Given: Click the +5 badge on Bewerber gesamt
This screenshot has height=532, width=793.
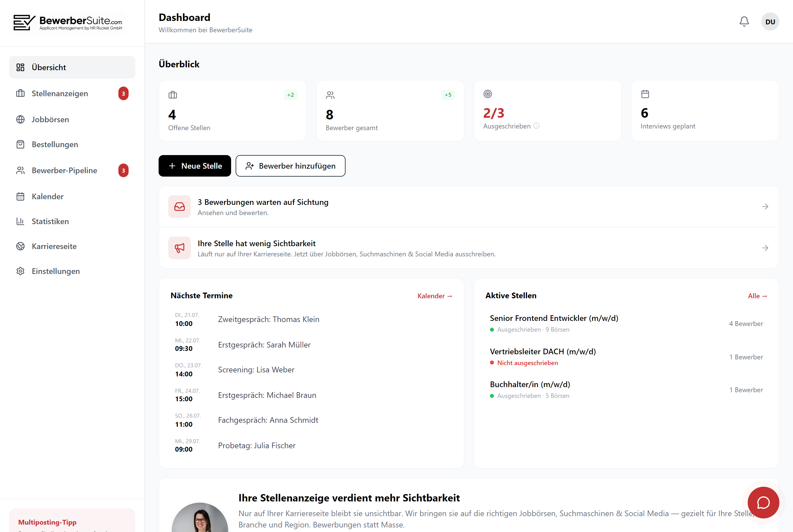Looking at the screenshot, I should [448, 95].
